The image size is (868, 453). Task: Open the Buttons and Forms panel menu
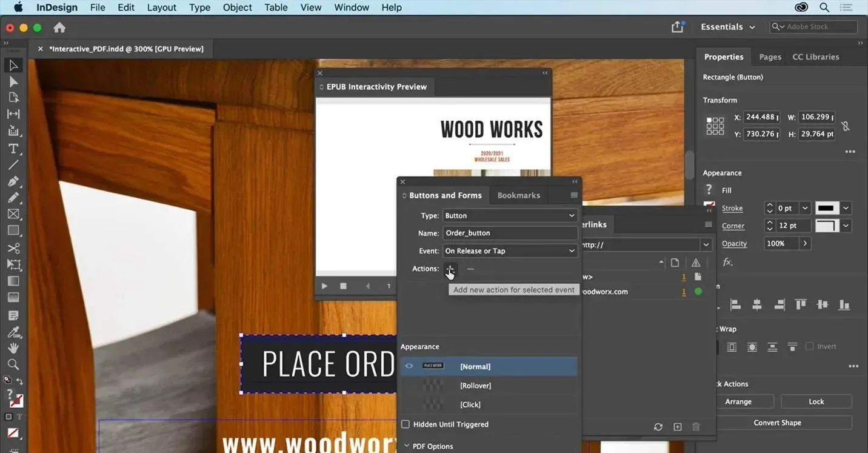(573, 195)
